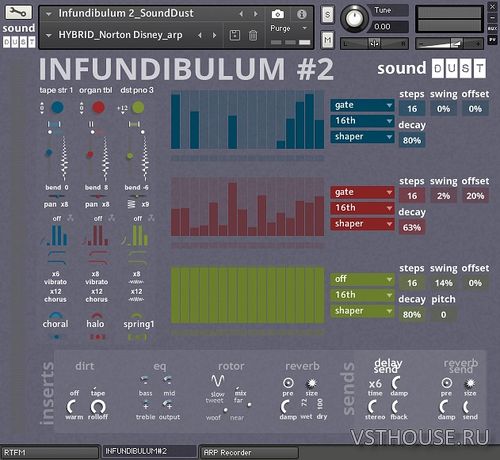Image resolution: width=500 pixels, height=460 pixels.
Task: Click the tape str 1 layer label
Action: click(x=56, y=90)
